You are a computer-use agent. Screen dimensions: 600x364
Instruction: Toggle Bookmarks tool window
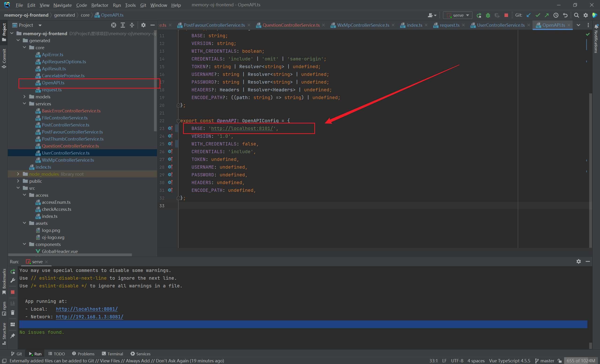tap(4, 281)
